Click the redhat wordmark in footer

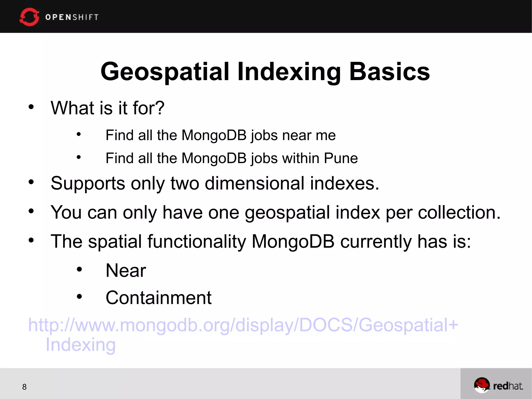tap(508, 386)
